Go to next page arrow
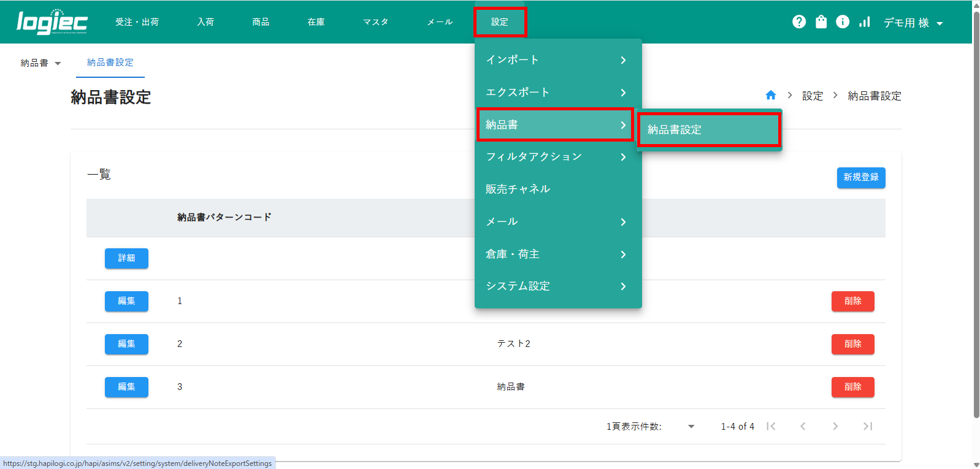 (835, 426)
